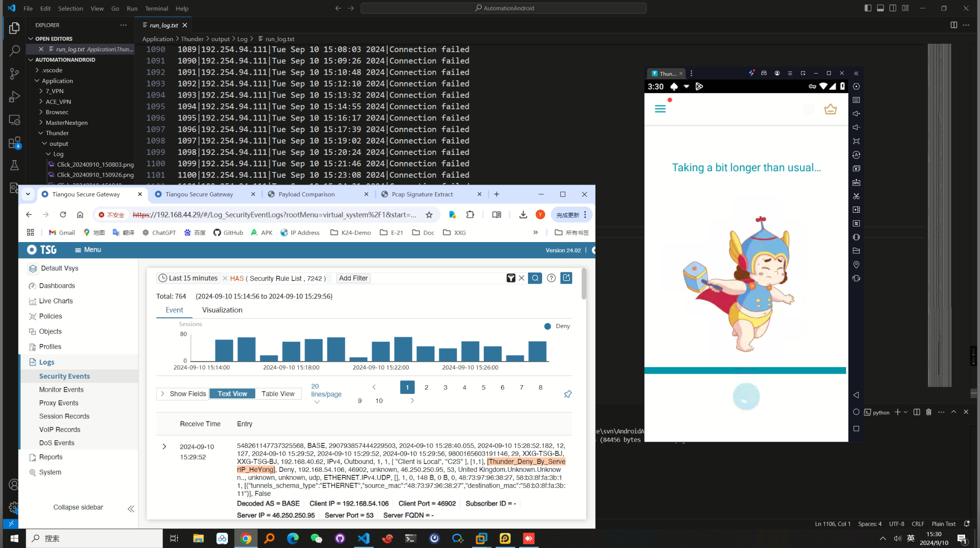This screenshot has height=548, width=980.
Task: Switch to the Visualization tab
Action: coord(222,310)
